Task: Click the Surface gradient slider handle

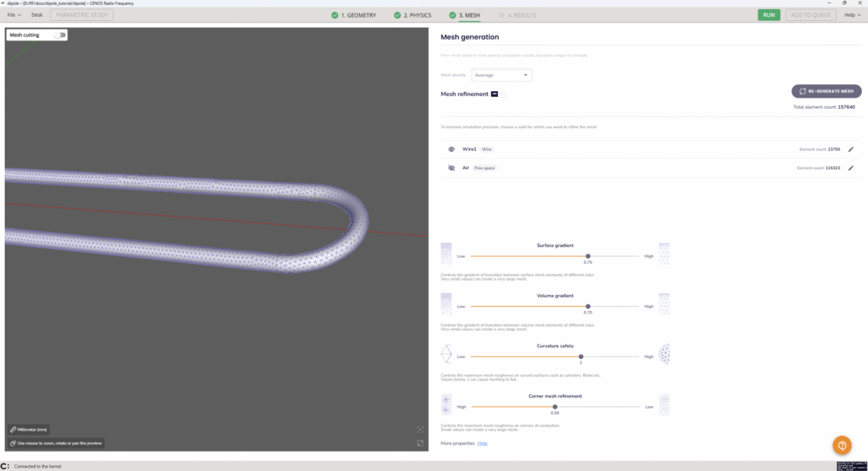Action: pos(587,256)
